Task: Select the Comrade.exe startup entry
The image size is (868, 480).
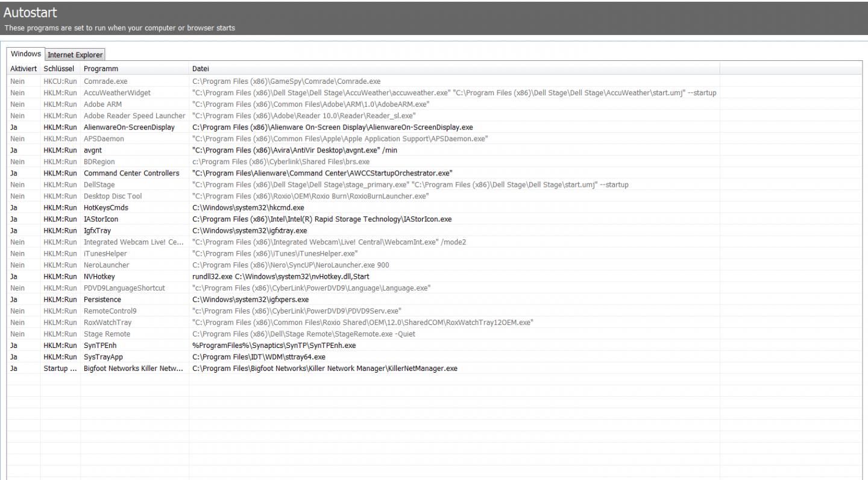Action: [105, 81]
